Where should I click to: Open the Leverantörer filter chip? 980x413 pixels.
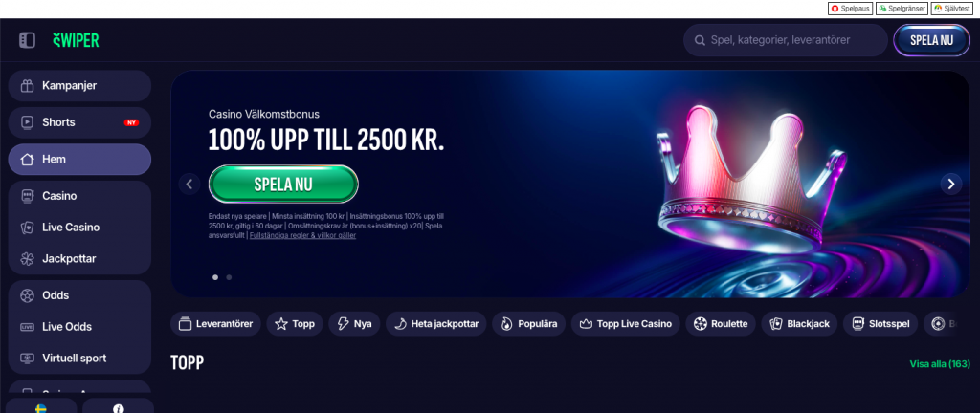(x=215, y=324)
